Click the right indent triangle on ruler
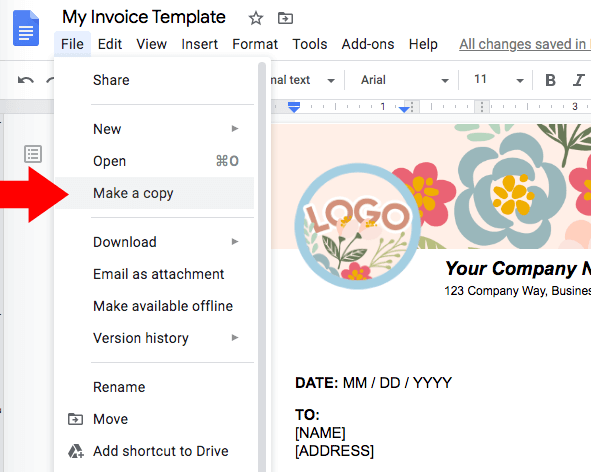 coord(404,109)
